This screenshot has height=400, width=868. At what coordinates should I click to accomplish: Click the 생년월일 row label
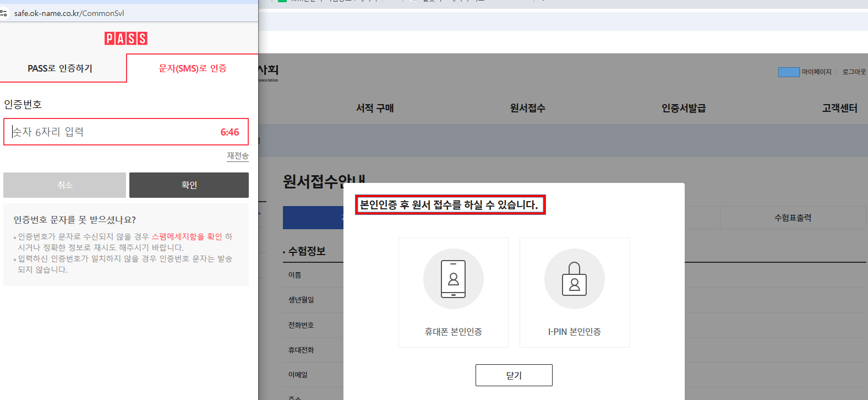301,300
